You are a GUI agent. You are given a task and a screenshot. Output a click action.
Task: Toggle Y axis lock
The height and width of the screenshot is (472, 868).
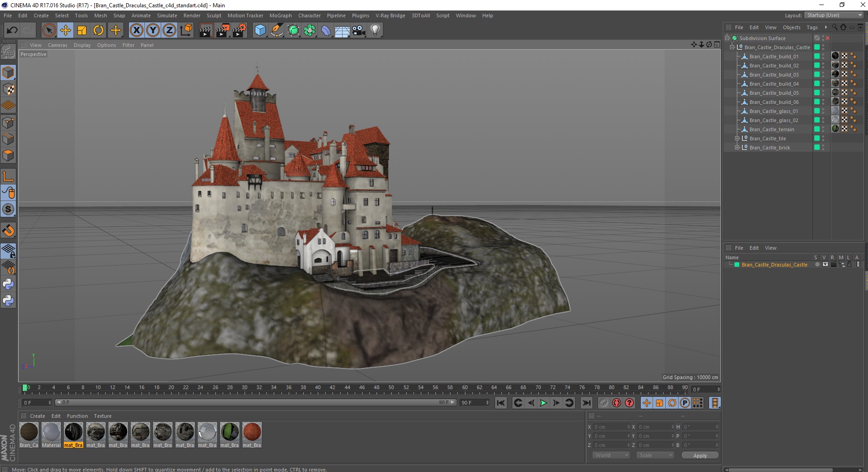pyautogui.click(x=153, y=31)
